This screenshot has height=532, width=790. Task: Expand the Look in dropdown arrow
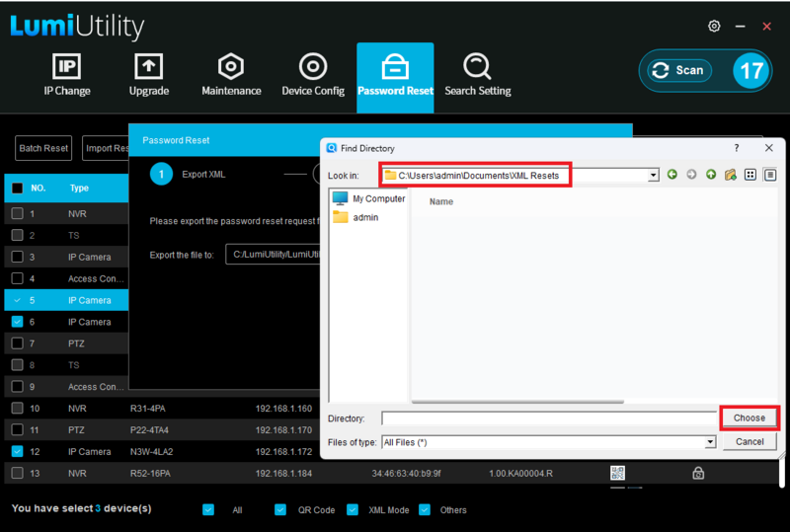tap(654, 176)
